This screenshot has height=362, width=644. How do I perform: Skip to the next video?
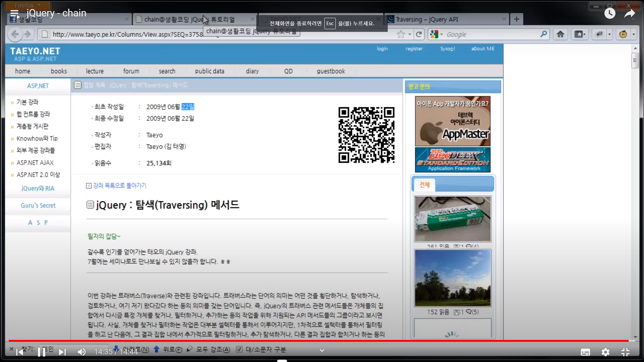[62, 352]
